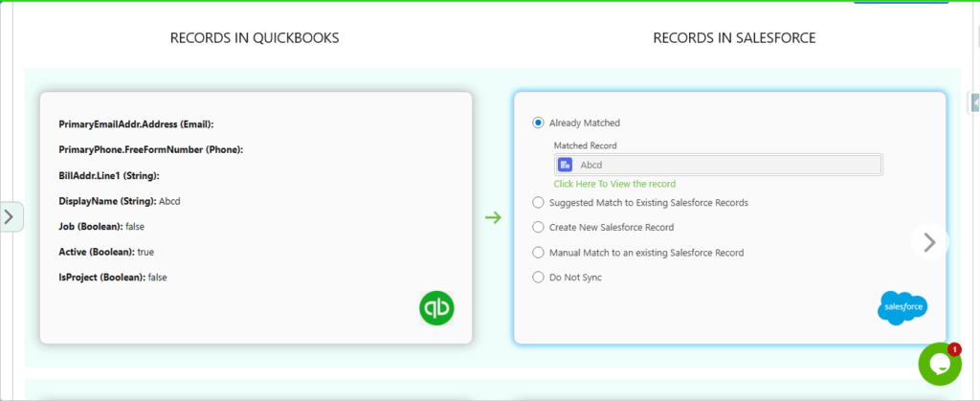Select the Already Matched radio option
This screenshot has height=401, width=980.
click(538, 123)
